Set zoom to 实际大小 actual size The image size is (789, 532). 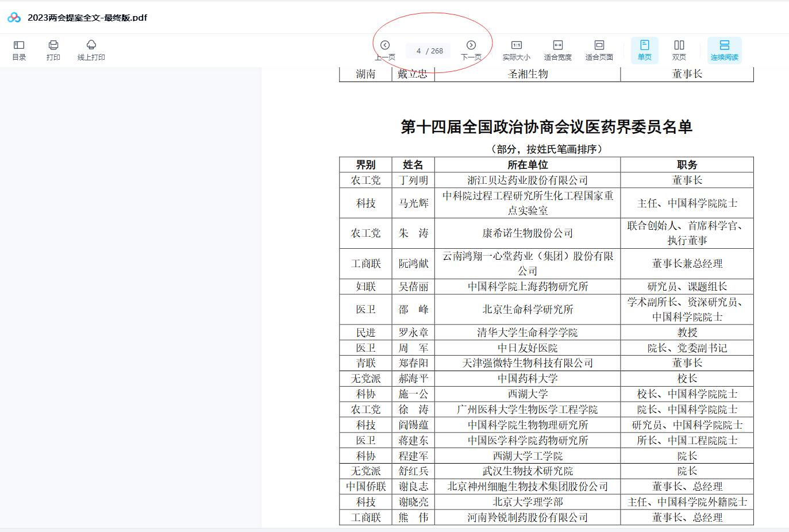(x=516, y=50)
